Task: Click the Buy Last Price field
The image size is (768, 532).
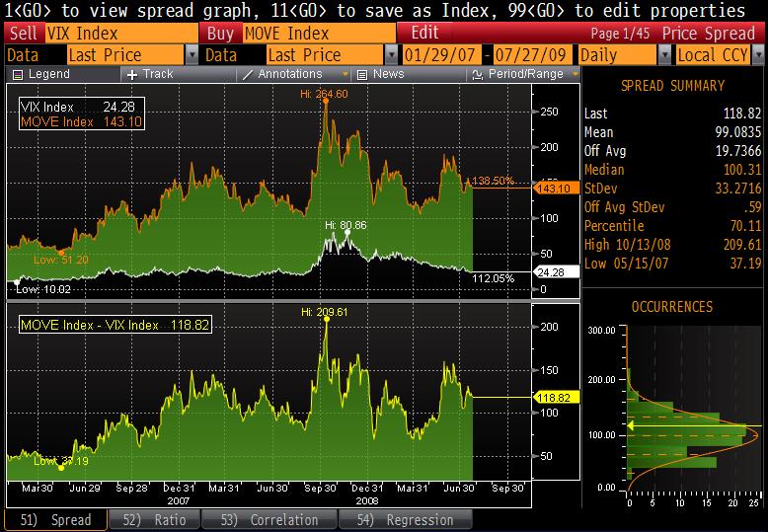Action: pos(325,55)
